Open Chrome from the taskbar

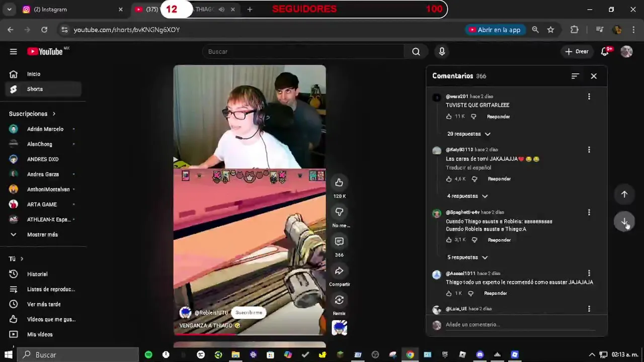click(x=410, y=355)
